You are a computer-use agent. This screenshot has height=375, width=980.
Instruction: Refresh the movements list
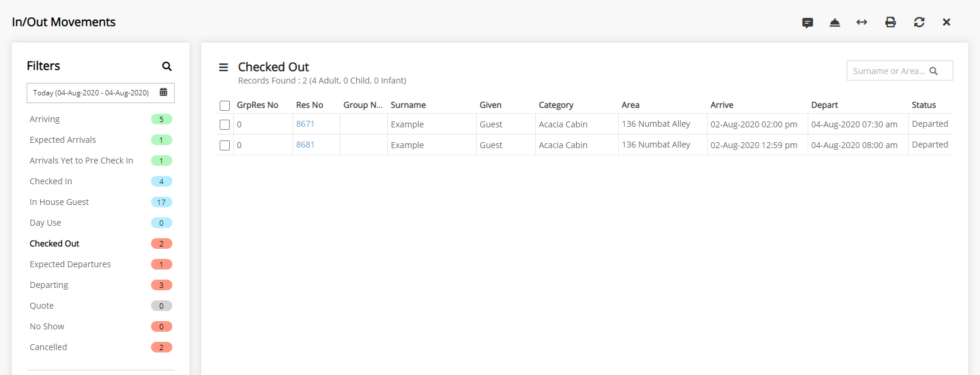(x=919, y=23)
